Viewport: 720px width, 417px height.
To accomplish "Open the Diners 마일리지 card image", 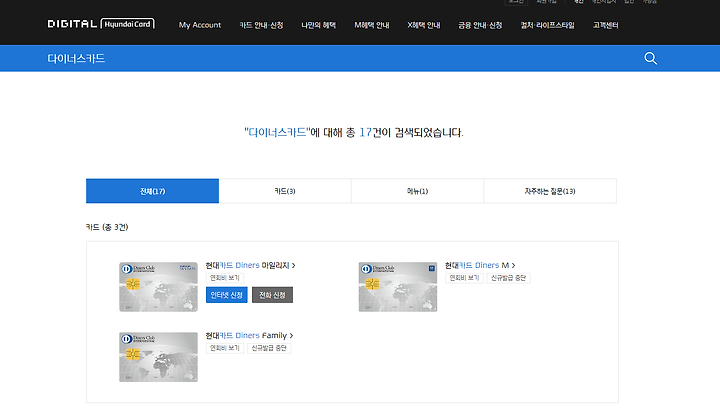I will pos(158,287).
